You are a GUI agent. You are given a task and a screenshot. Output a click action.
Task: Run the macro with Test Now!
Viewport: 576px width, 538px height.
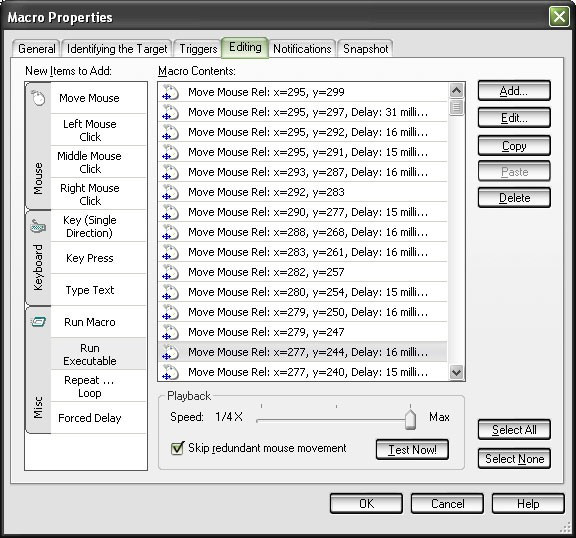(x=412, y=449)
